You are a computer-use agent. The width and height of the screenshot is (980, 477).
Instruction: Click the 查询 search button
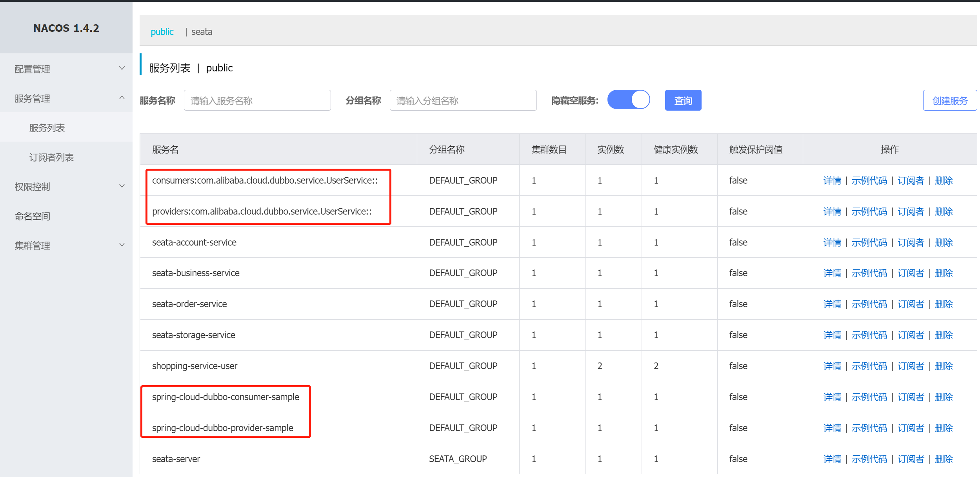tap(683, 101)
